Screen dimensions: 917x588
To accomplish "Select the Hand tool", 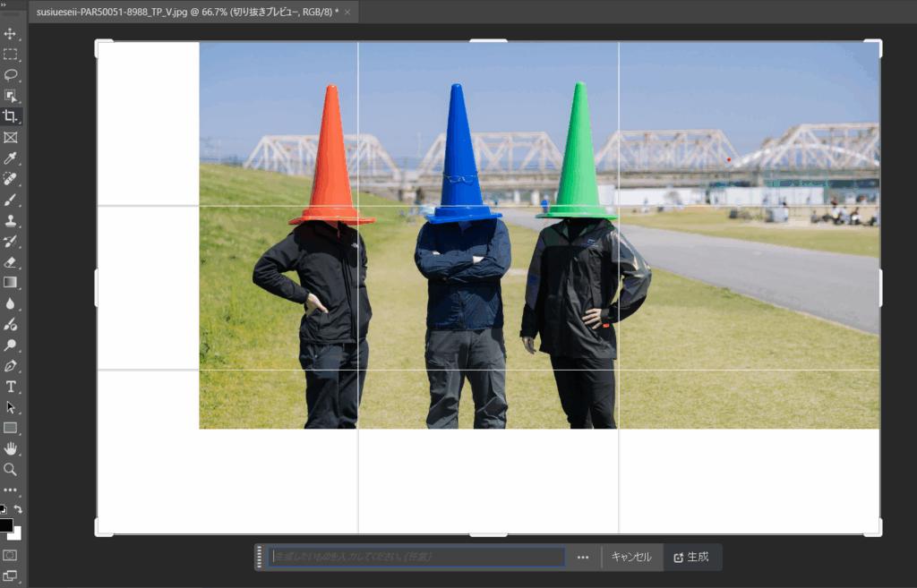I will click(11, 448).
